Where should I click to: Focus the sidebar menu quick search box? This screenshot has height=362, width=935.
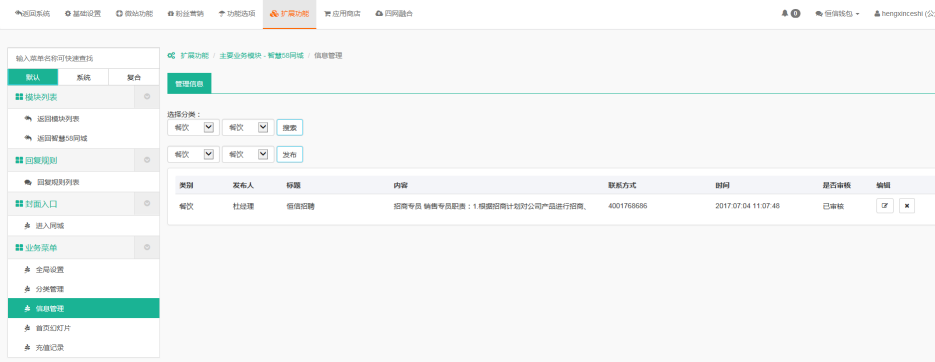pos(83,58)
